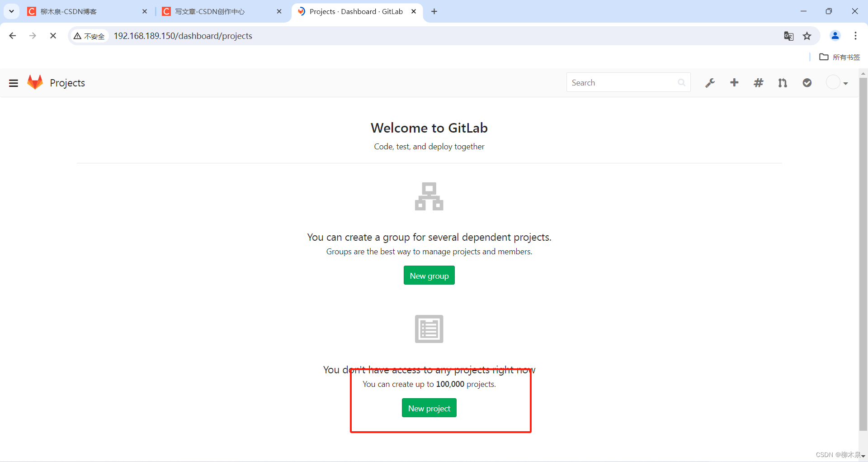868x462 pixels.
Task: Click the New group button
Action: coord(429,276)
